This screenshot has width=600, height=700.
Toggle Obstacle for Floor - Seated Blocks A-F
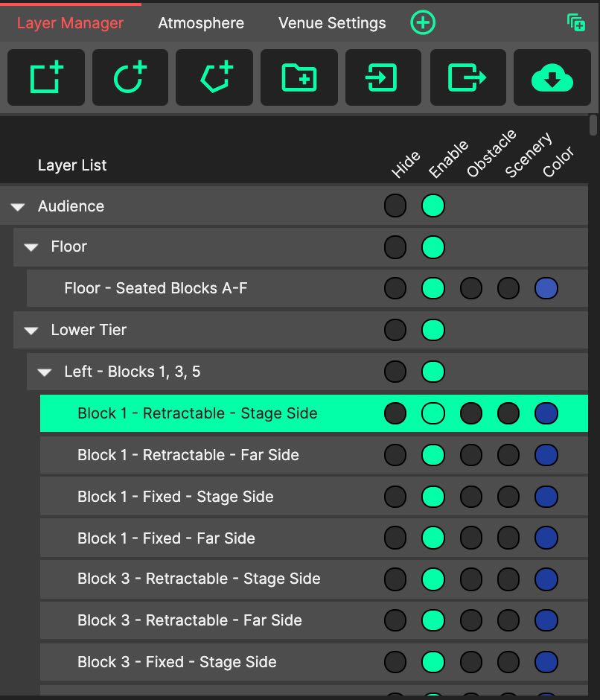click(x=471, y=288)
